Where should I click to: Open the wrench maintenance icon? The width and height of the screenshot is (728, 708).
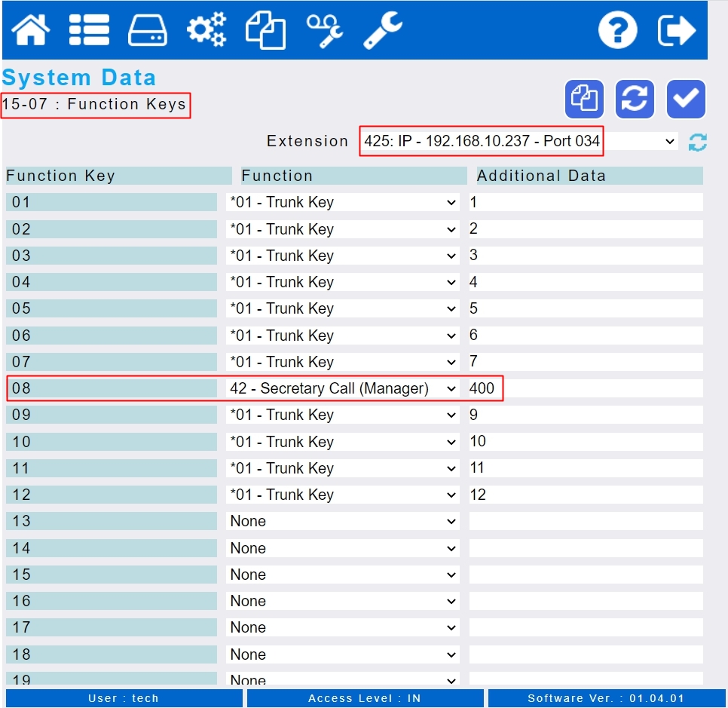click(x=383, y=30)
